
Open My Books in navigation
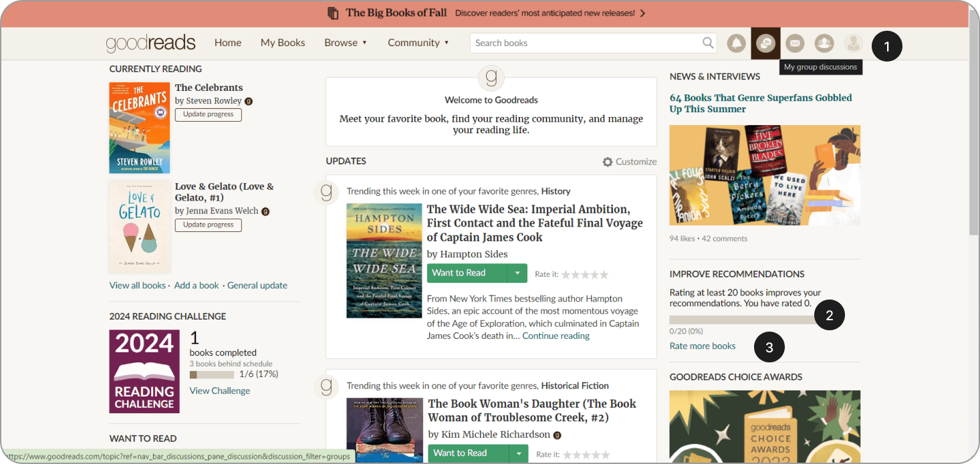[x=283, y=43]
